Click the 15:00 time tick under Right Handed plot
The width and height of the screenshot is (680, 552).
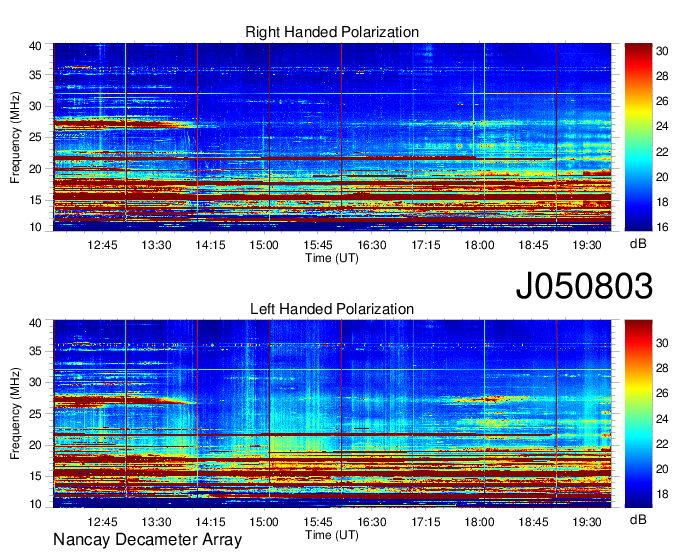[264, 245]
